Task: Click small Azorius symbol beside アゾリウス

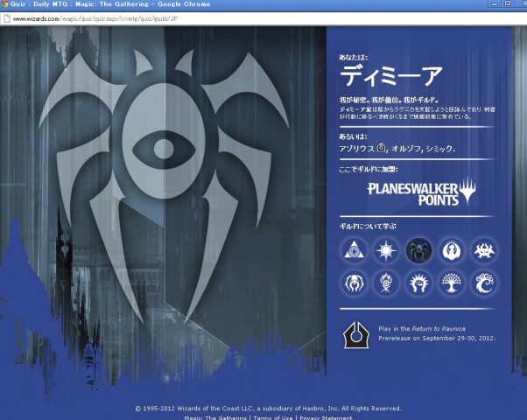Action: tap(381, 148)
